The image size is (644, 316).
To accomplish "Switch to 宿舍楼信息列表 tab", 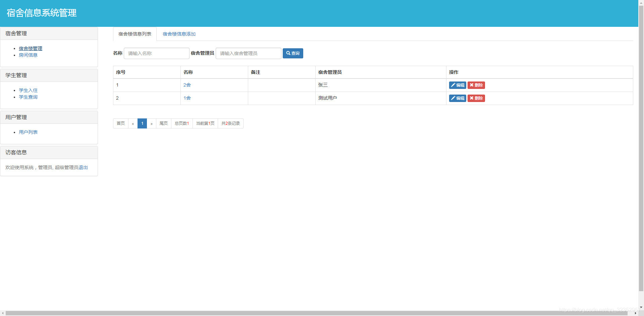I will (135, 34).
